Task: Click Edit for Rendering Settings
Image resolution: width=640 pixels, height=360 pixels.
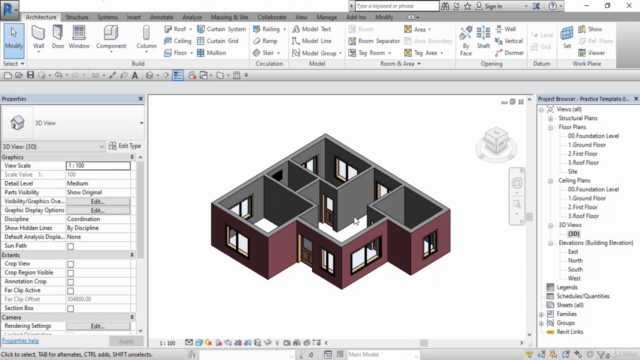Action: pos(98,326)
